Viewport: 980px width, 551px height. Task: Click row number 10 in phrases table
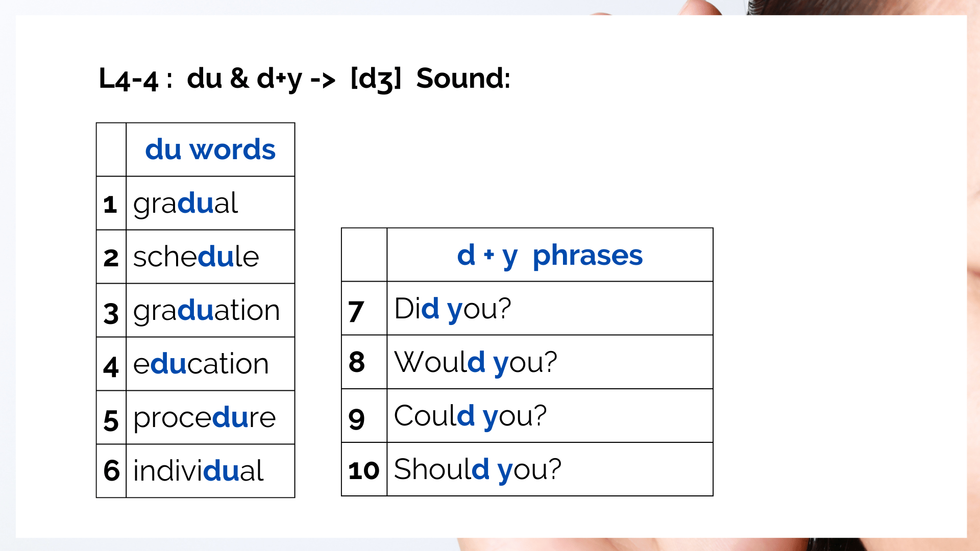[363, 470]
